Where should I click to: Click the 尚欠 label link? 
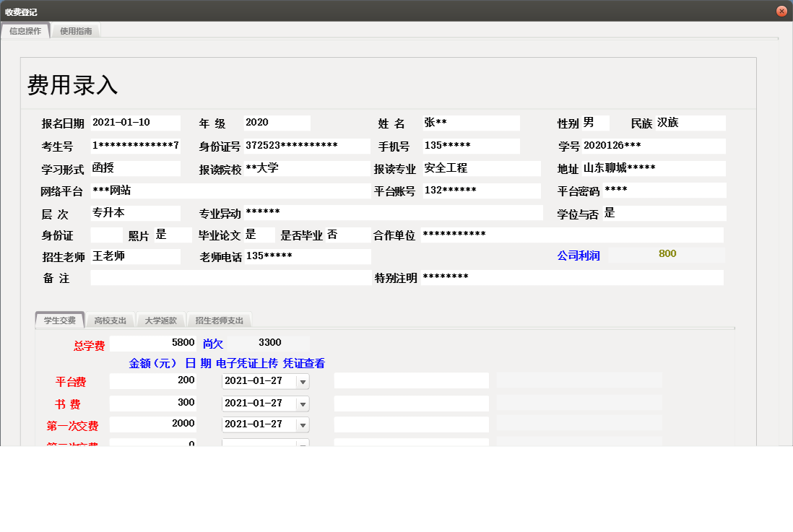pyautogui.click(x=212, y=344)
